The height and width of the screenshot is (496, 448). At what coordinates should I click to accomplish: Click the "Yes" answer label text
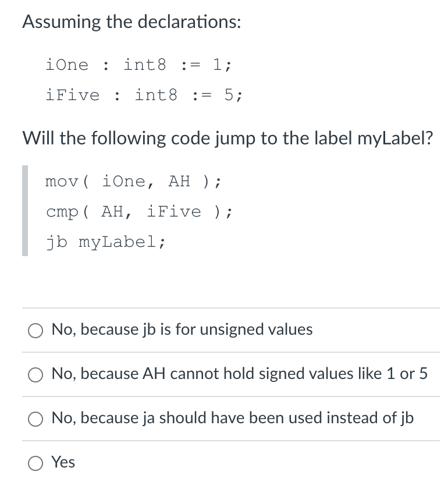pos(63,462)
